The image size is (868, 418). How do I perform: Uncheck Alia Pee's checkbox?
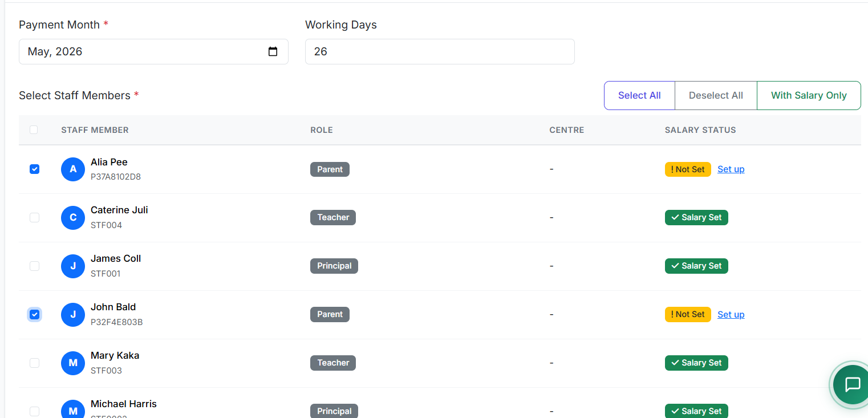click(34, 169)
